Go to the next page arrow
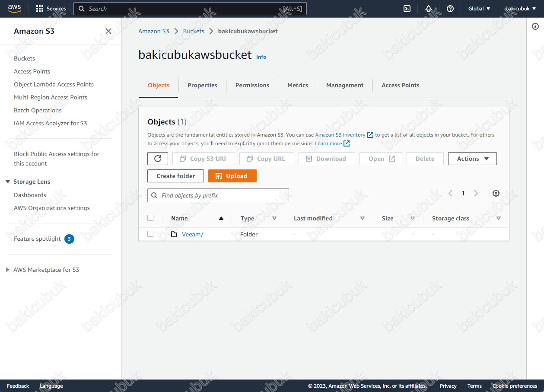This screenshot has width=544, height=392. (476, 193)
